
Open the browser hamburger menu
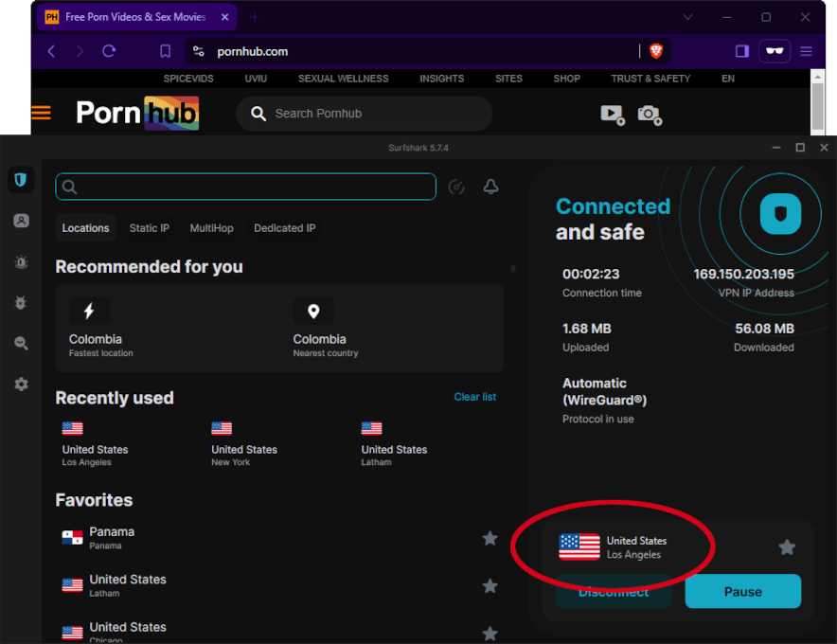pos(806,51)
